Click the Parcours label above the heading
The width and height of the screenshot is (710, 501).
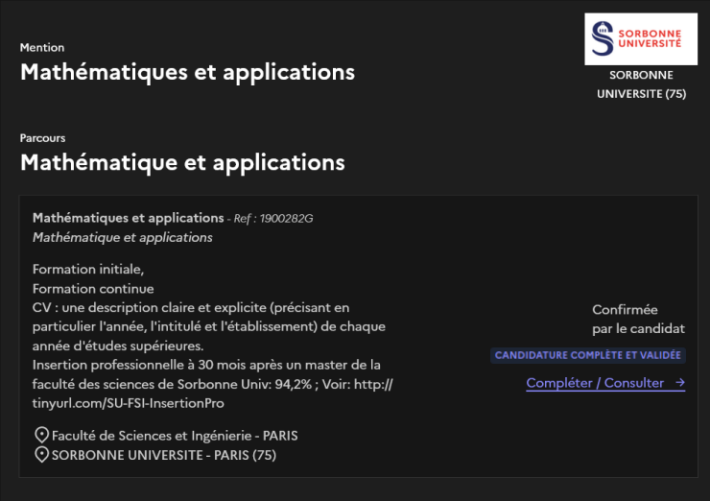pyautogui.click(x=43, y=138)
